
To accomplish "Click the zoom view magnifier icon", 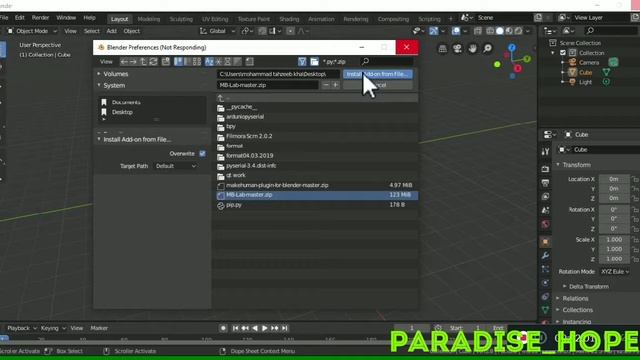I will [487, 49].
